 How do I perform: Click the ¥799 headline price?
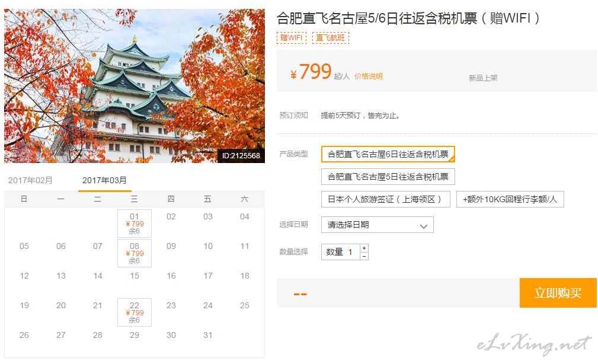click(311, 72)
